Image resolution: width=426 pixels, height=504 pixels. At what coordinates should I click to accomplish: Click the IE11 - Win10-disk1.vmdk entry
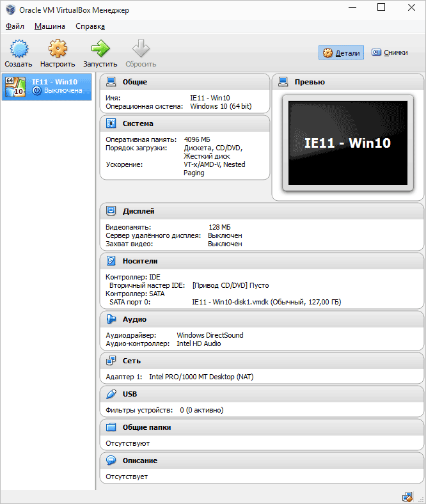click(267, 302)
